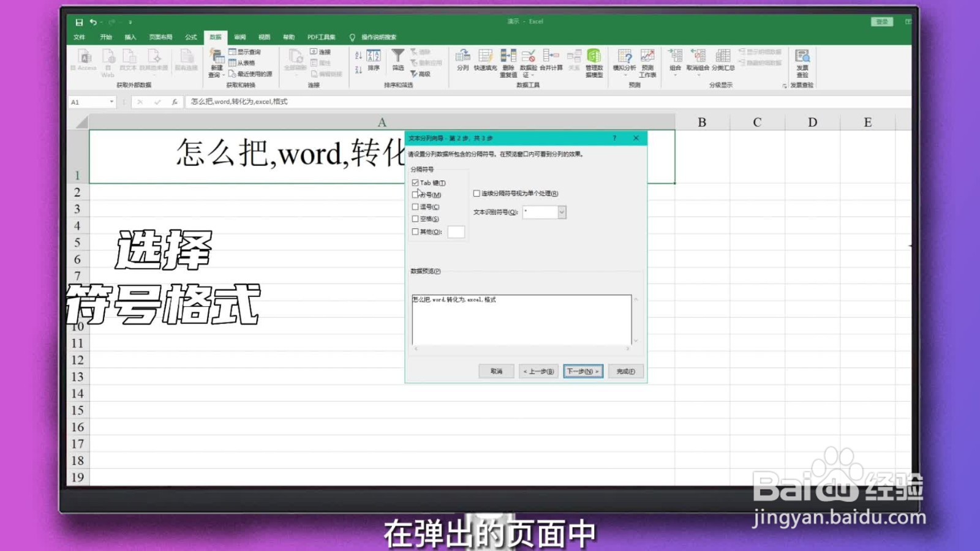The height and width of the screenshot is (551, 980).
Task: Click the Advanced (高级) filter icon
Action: [x=414, y=74]
